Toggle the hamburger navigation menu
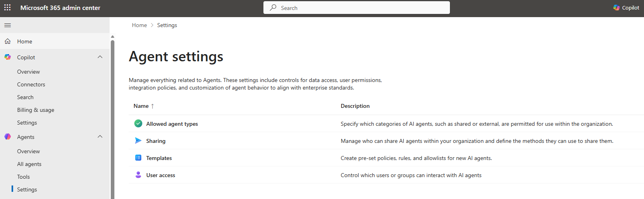Viewport: 644px width, 199px height. 8,25
